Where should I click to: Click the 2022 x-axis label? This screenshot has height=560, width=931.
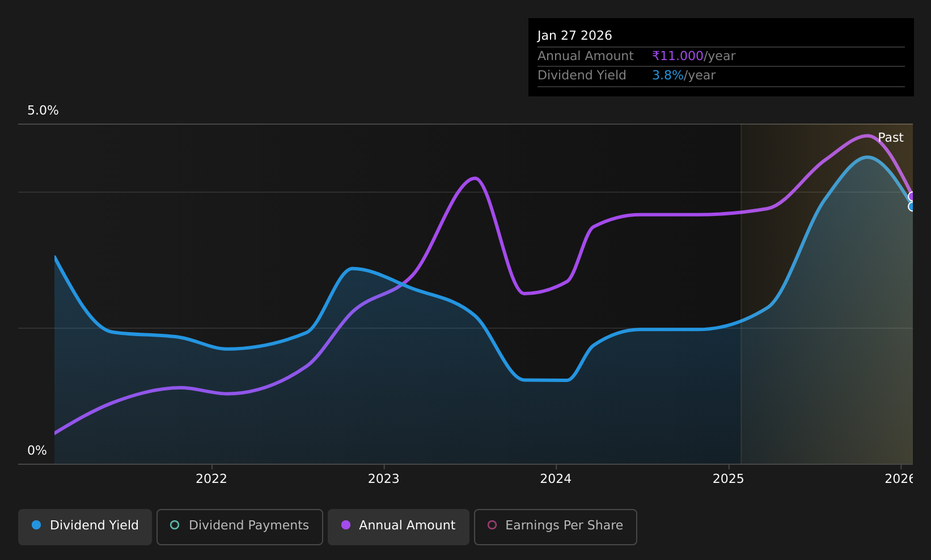[211, 479]
